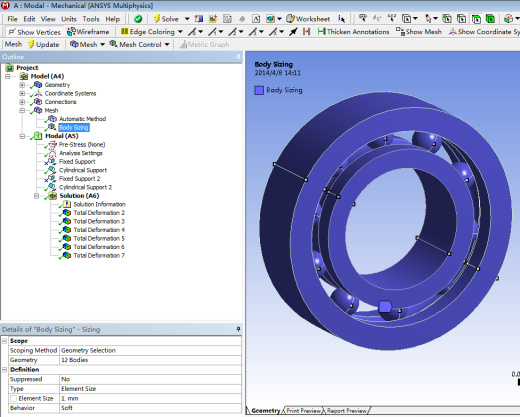Open the Tools menu
This screenshot has height=417, width=520.
pyautogui.click(x=91, y=19)
